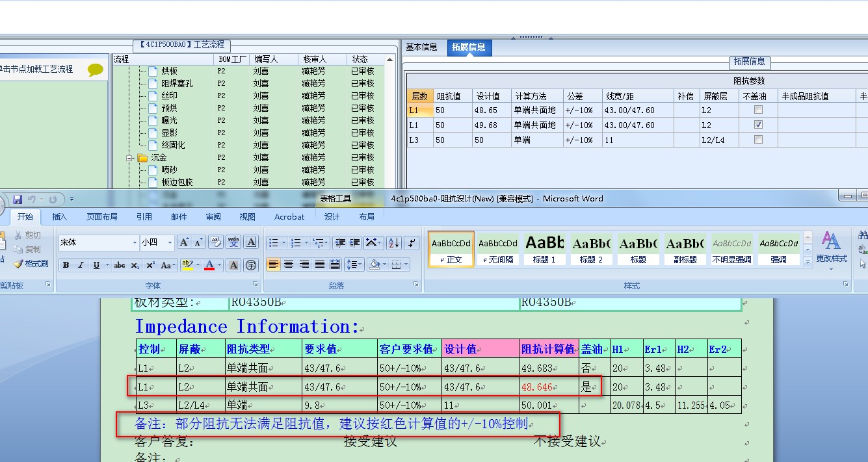Screen dimensions: 868x462
Task: Switch to the 插入 ribbon tab
Action: point(60,217)
